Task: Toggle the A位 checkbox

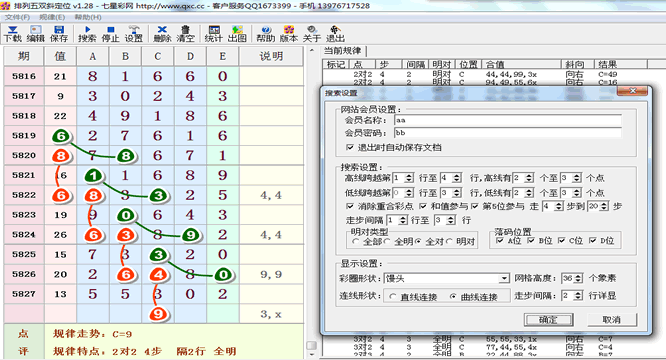Action: click(x=500, y=241)
